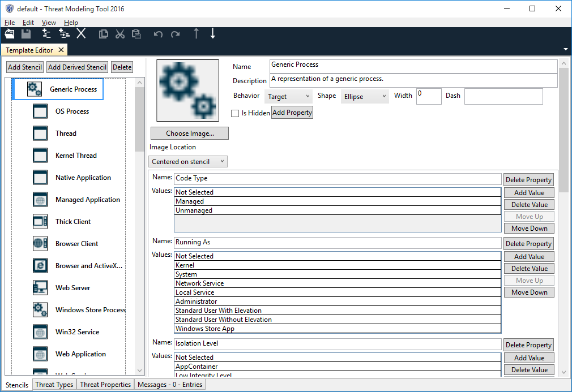Click the X delete toolbar icon

(81, 34)
